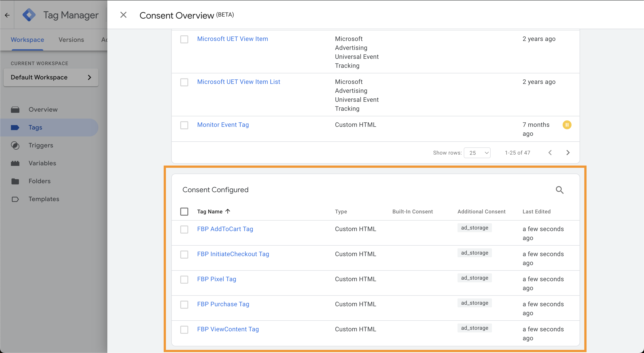Open the FBP ViewContent Tag link
This screenshot has width=644, height=353.
tap(228, 329)
